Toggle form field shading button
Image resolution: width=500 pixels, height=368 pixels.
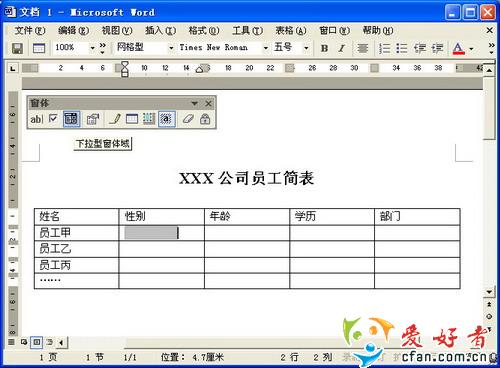167,119
